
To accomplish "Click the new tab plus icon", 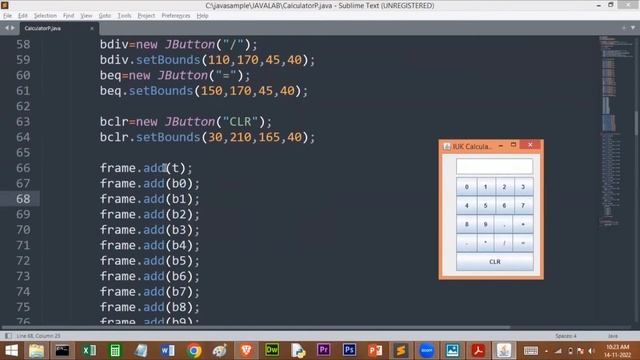I will click(x=624, y=28).
